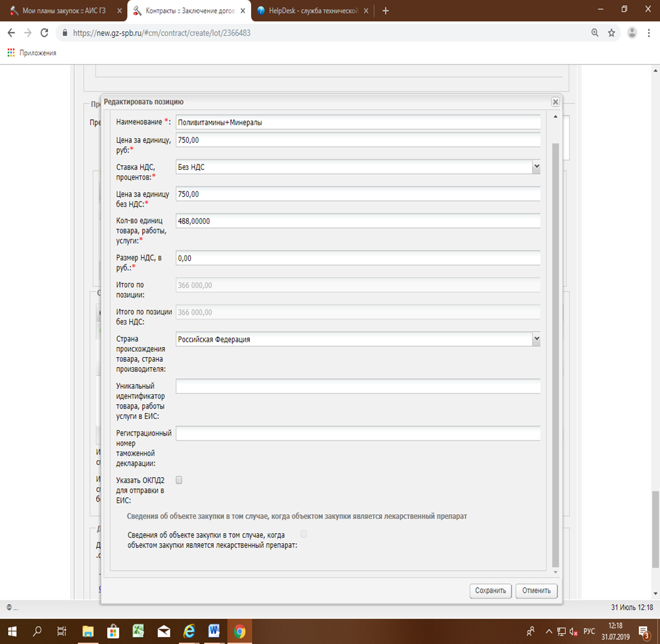Open Task View on the taskbar
Image resolution: width=660 pixels, height=644 pixels.
click(x=62, y=631)
